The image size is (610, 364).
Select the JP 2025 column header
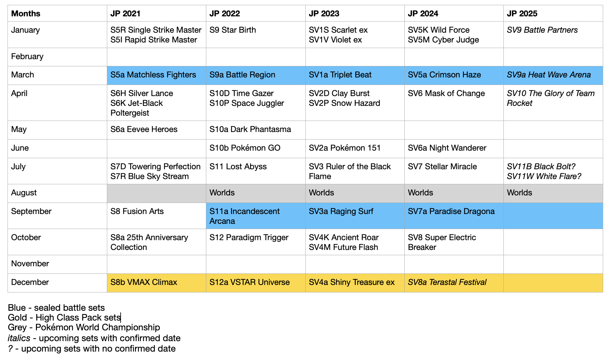click(553, 13)
